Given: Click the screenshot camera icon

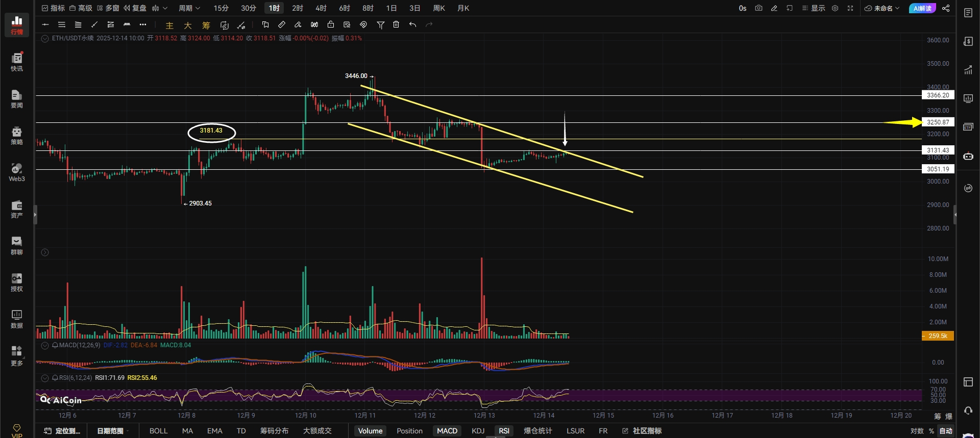Looking at the screenshot, I should [x=758, y=8].
